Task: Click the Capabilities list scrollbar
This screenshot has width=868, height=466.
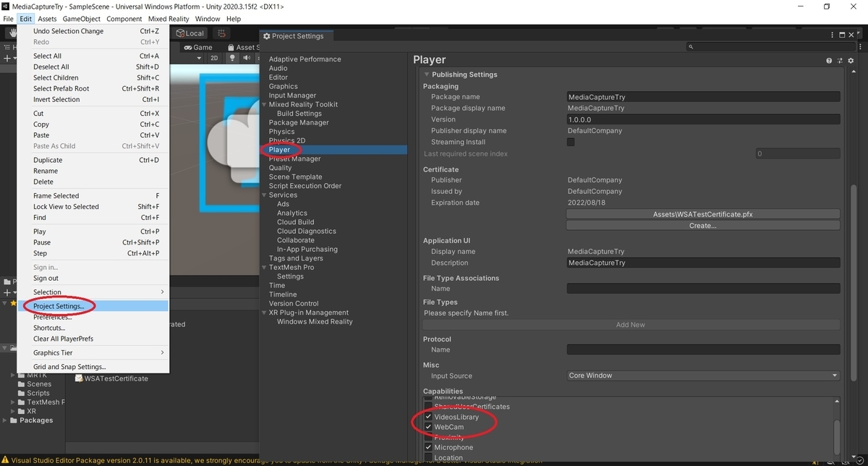Action: pos(838,437)
